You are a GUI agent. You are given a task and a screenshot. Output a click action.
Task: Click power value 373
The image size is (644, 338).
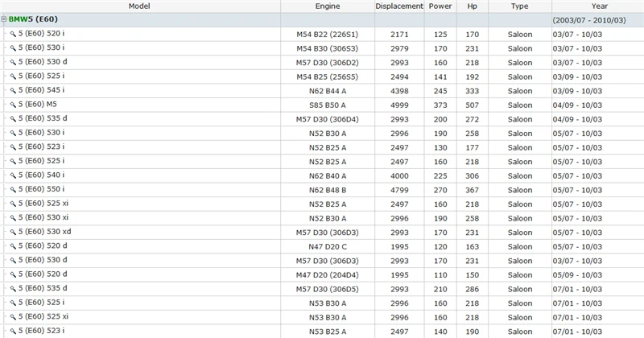tap(440, 105)
